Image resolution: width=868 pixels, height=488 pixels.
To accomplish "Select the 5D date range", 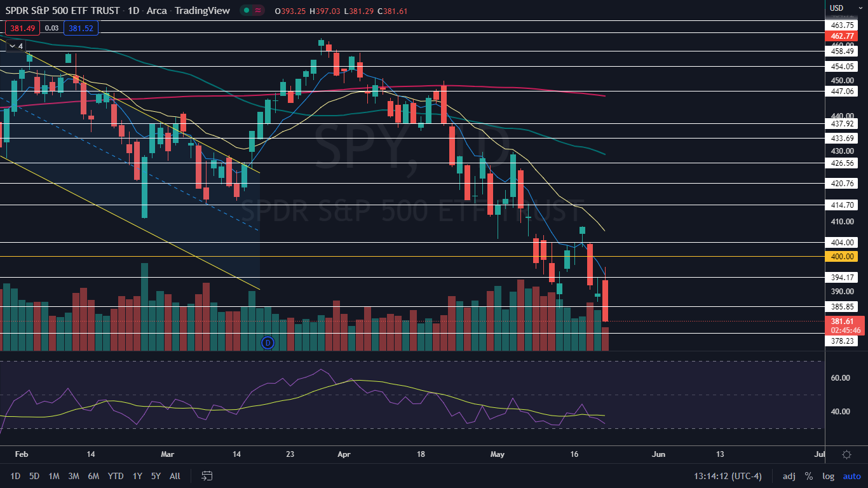I will click(x=34, y=476).
